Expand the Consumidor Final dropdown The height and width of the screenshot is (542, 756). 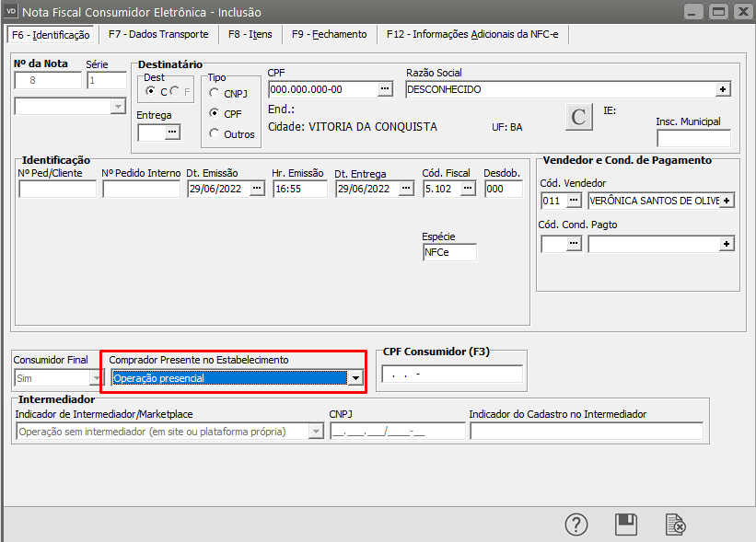96,377
